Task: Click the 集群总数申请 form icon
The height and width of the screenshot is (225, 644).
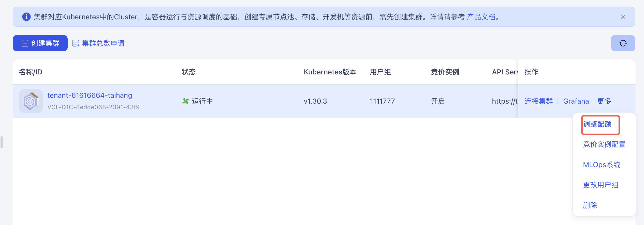Action: point(76,43)
